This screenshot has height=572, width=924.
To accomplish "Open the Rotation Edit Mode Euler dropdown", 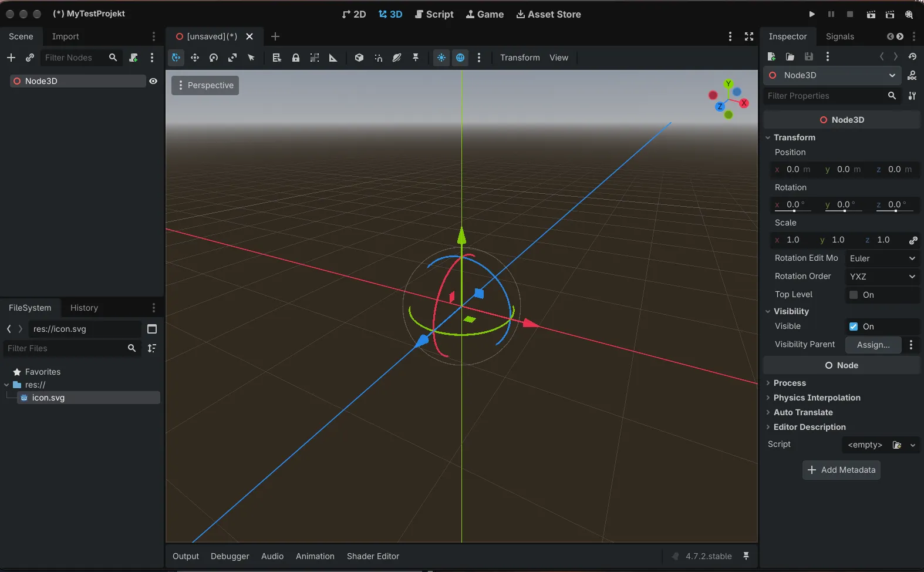I will 882,258.
